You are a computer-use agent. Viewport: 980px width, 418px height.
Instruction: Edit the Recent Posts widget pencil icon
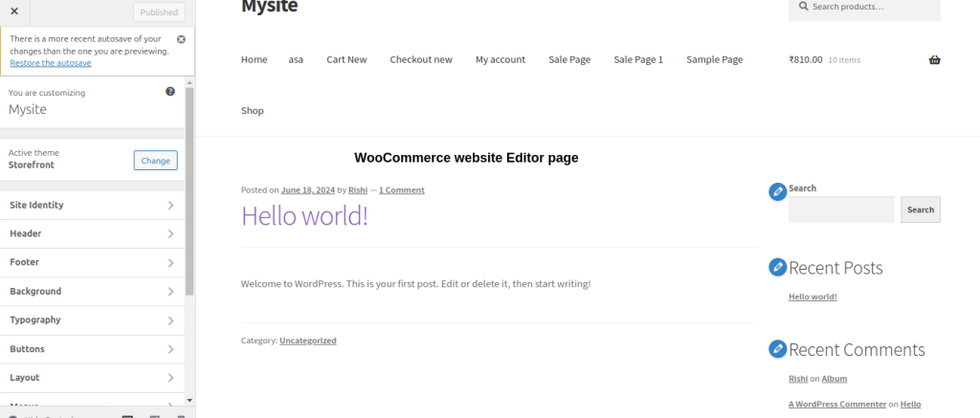click(x=777, y=268)
